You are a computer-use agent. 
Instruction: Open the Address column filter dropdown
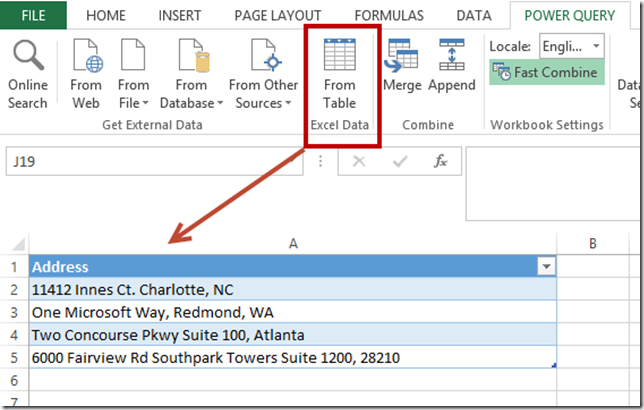[x=547, y=267]
